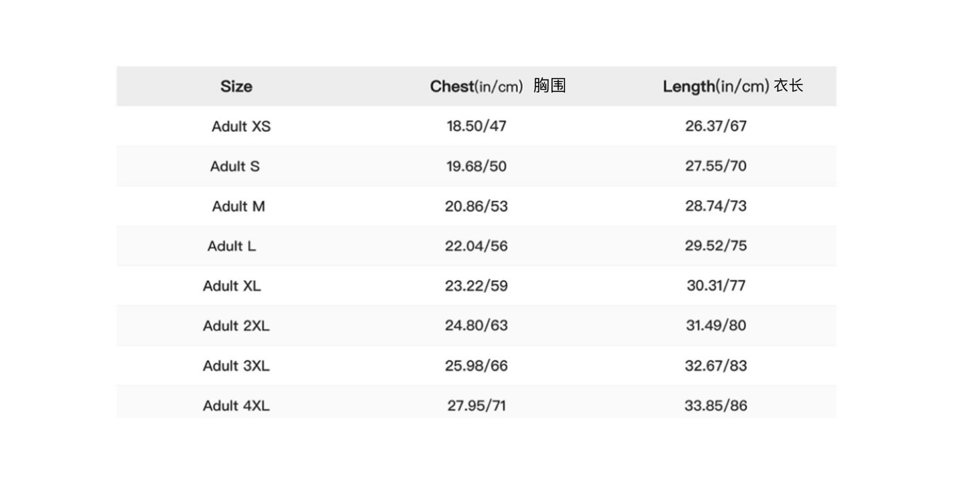Click the Chest(in/cm) column header
This screenshot has height=497, width=980.
point(498,86)
